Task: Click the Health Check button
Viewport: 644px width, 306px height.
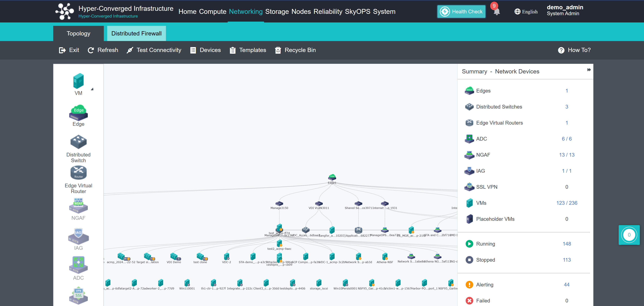Action: [x=461, y=11]
